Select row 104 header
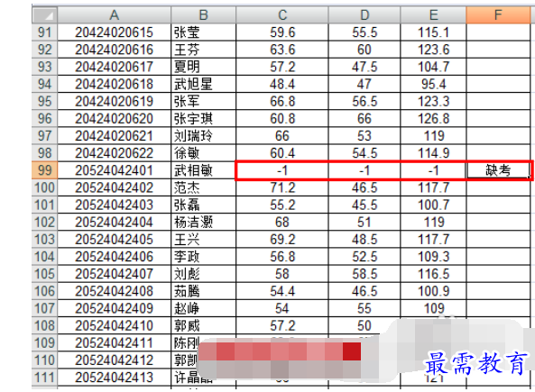535x392 pixels. coord(45,256)
